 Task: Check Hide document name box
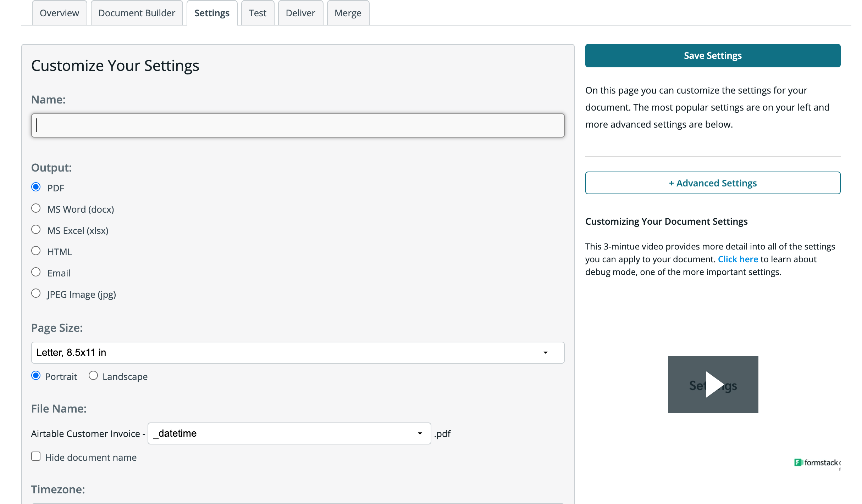coord(36,457)
